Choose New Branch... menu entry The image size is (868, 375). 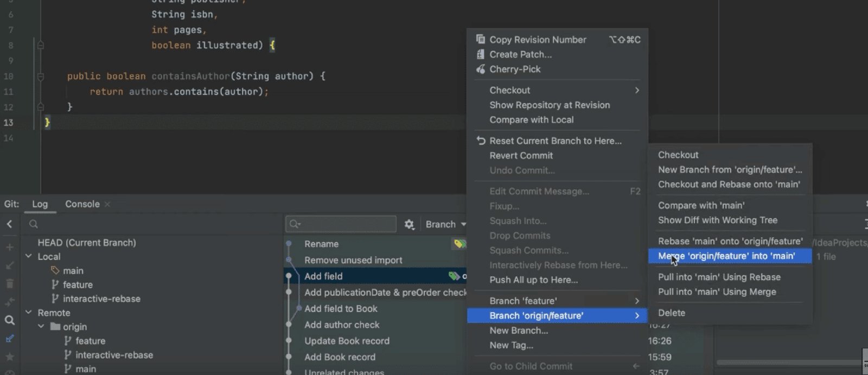[557, 330]
